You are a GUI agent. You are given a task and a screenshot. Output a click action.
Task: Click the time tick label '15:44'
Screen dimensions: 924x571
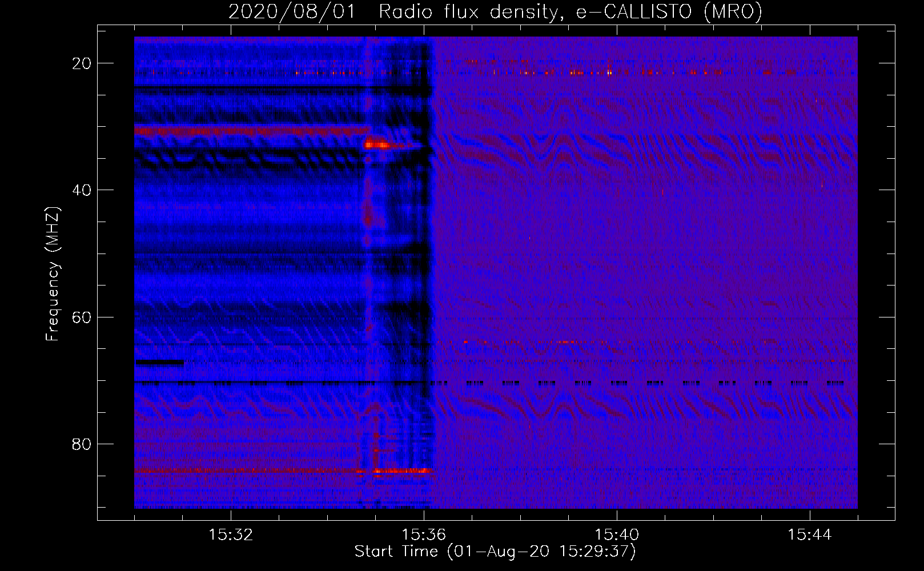point(810,535)
